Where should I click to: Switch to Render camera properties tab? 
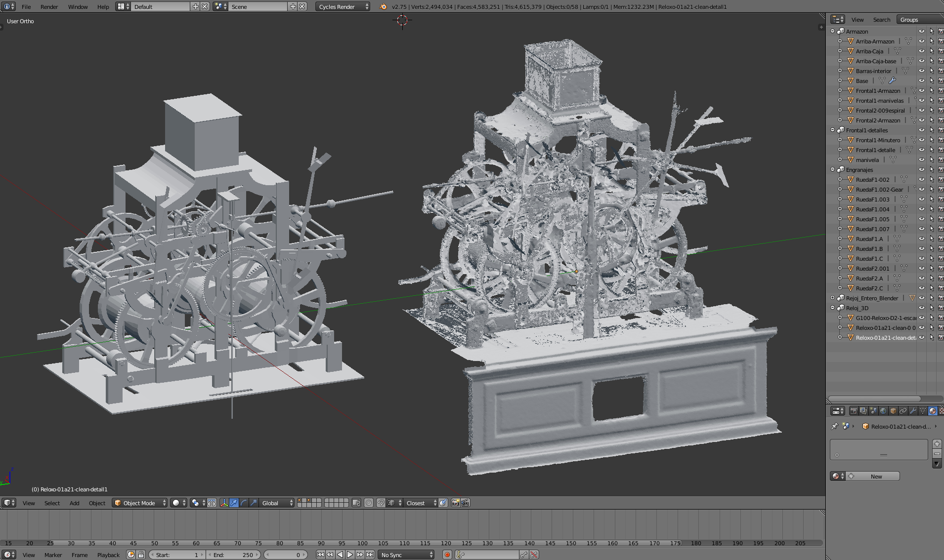pyautogui.click(x=854, y=411)
